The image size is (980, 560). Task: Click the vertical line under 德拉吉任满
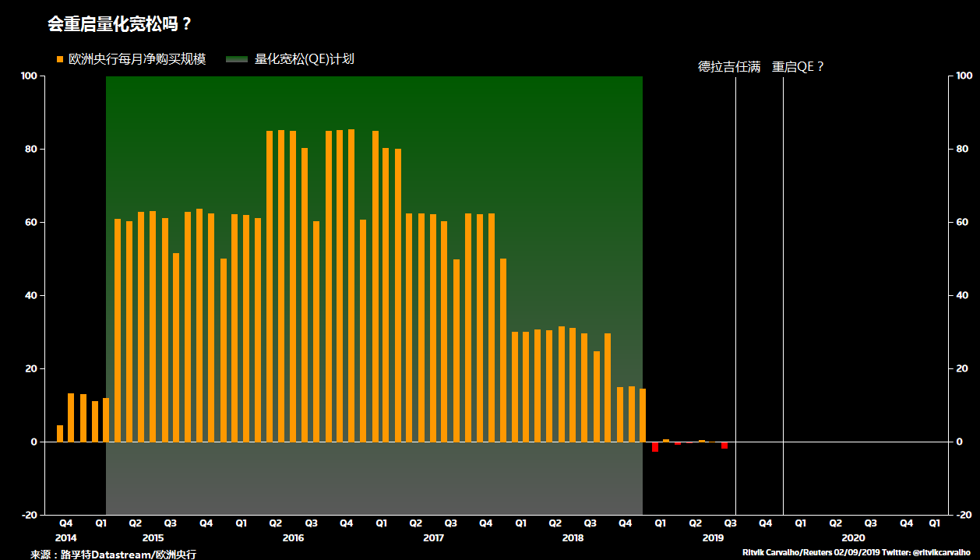point(735,296)
